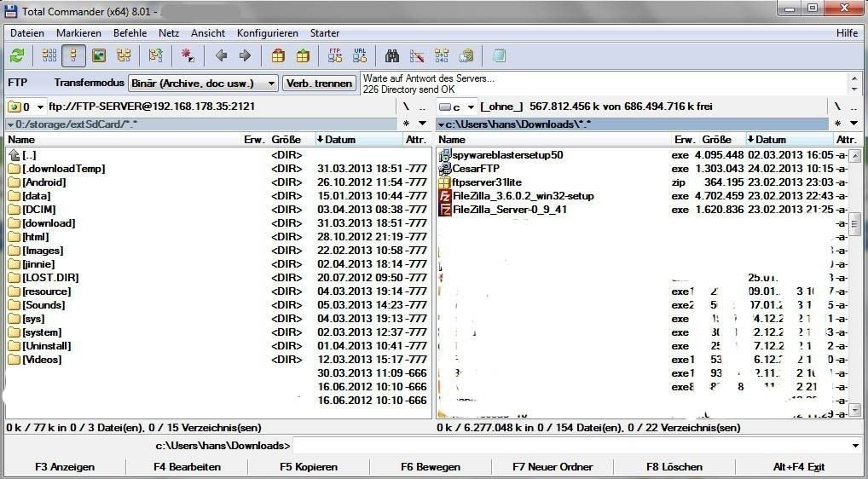Open command line history dropdown
This screenshot has height=479, width=868.
click(x=856, y=445)
